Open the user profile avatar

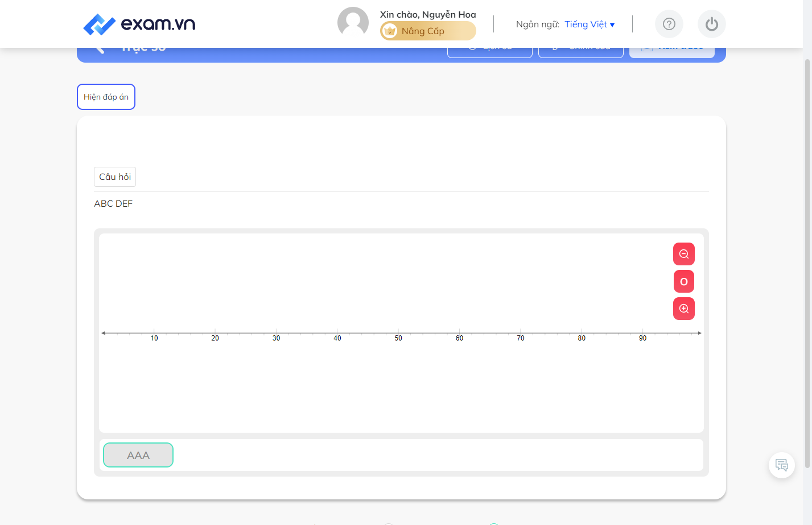(353, 23)
